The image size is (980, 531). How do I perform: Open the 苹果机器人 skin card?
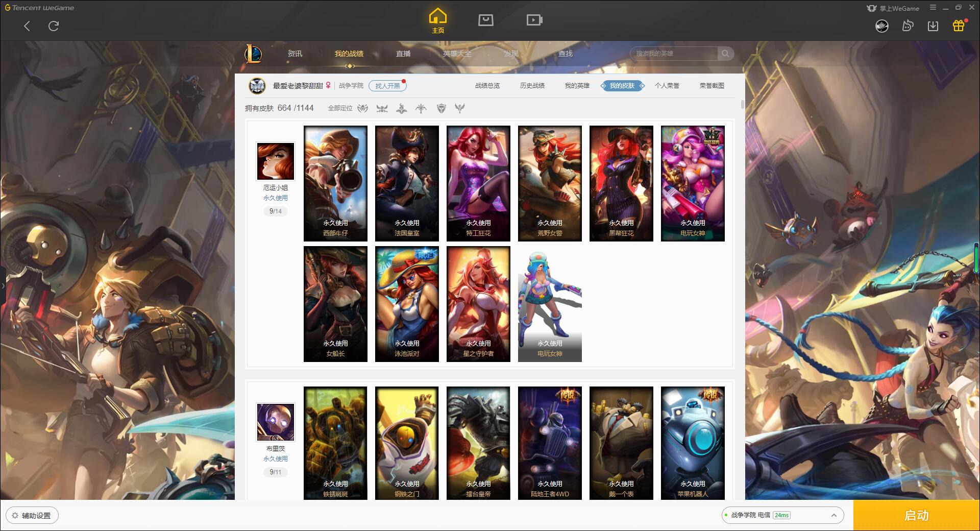(x=693, y=443)
